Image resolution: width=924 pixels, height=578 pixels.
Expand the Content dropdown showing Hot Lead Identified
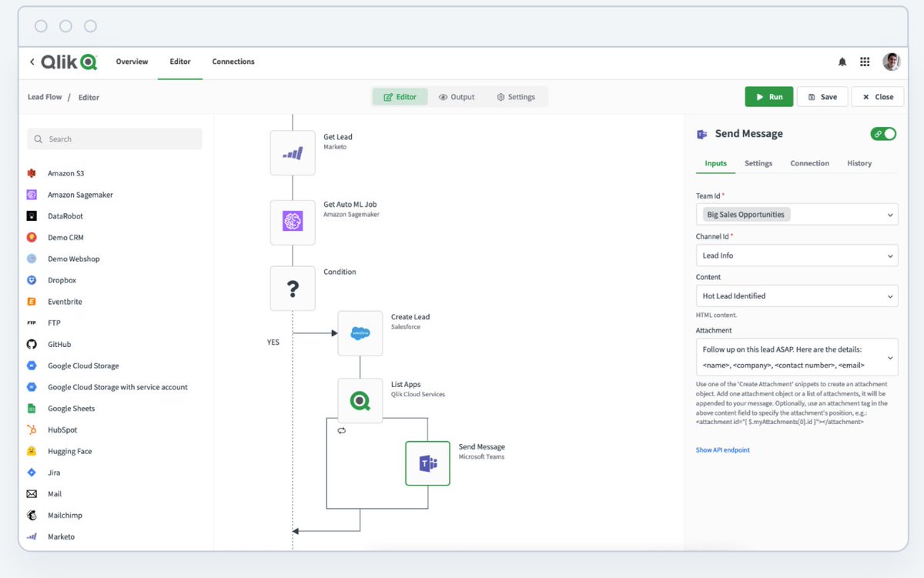tap(796, 296)
